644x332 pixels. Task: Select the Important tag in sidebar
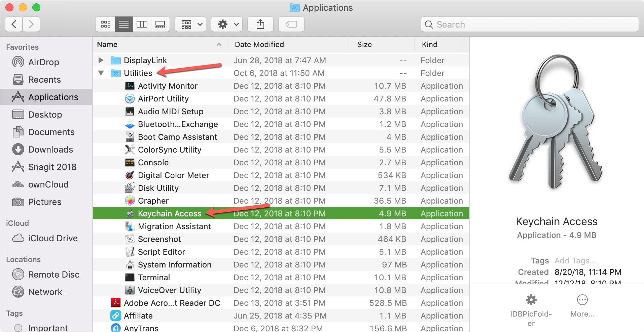[48, 328]
